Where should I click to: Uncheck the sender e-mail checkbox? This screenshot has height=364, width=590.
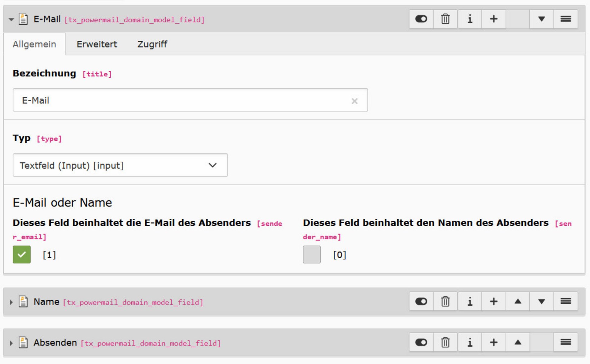[22, 254]
